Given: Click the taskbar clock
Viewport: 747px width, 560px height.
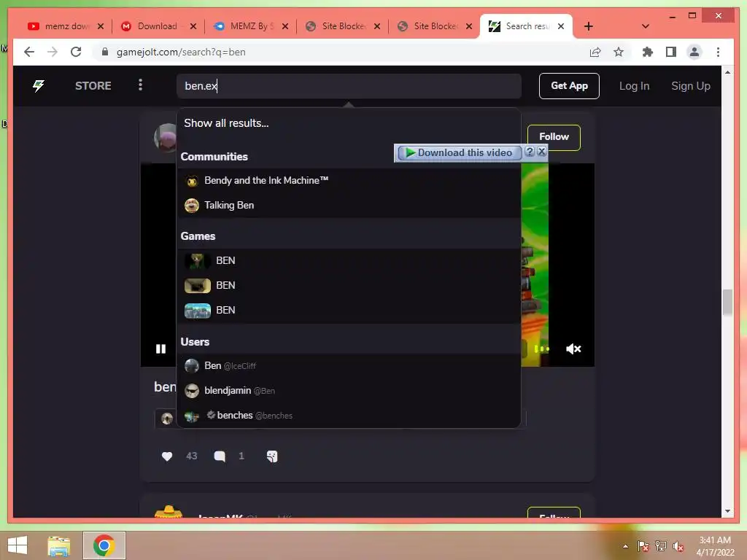Looking at the screenshot, I should [x=715, y=546].
